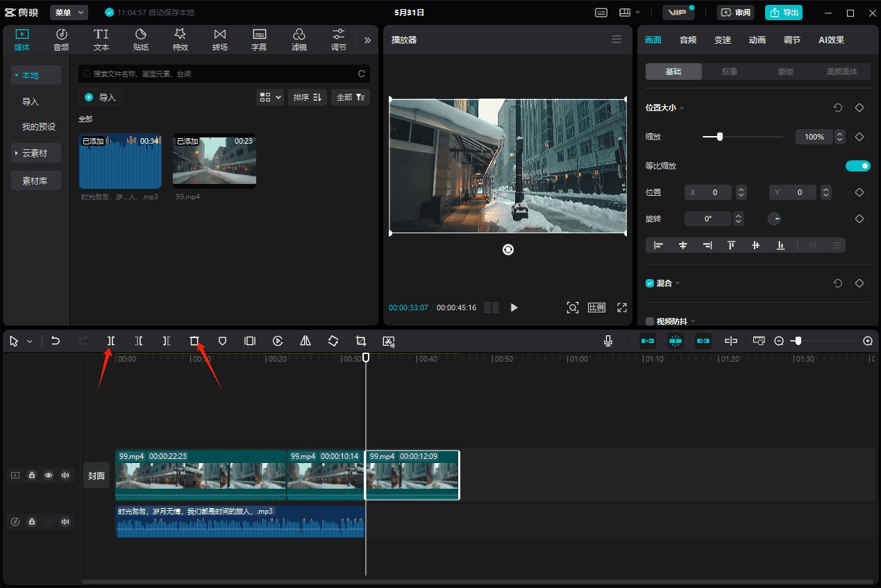The image size is (881, 588).
Task: Open the 比例 aspect ratio button
Action: [x=596, y=308]
